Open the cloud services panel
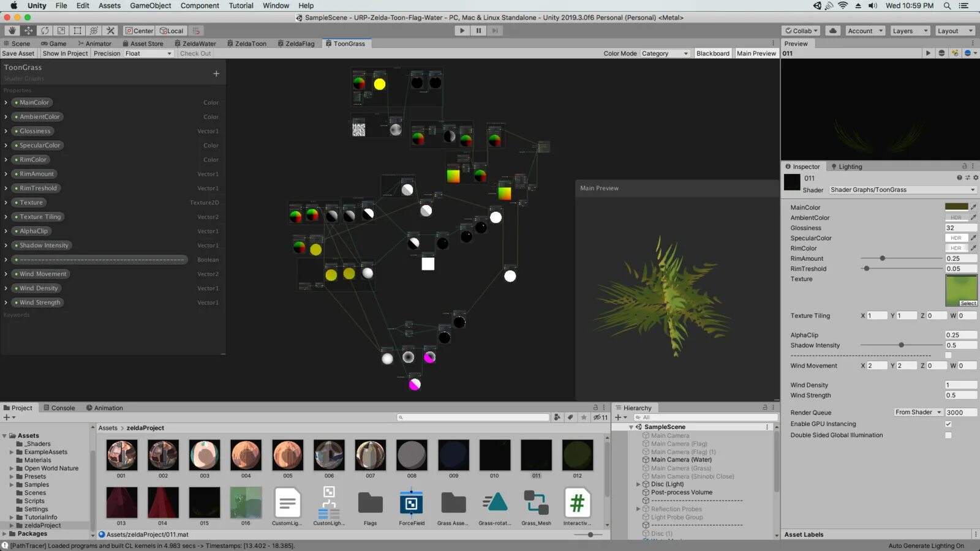 click(833, 31)
